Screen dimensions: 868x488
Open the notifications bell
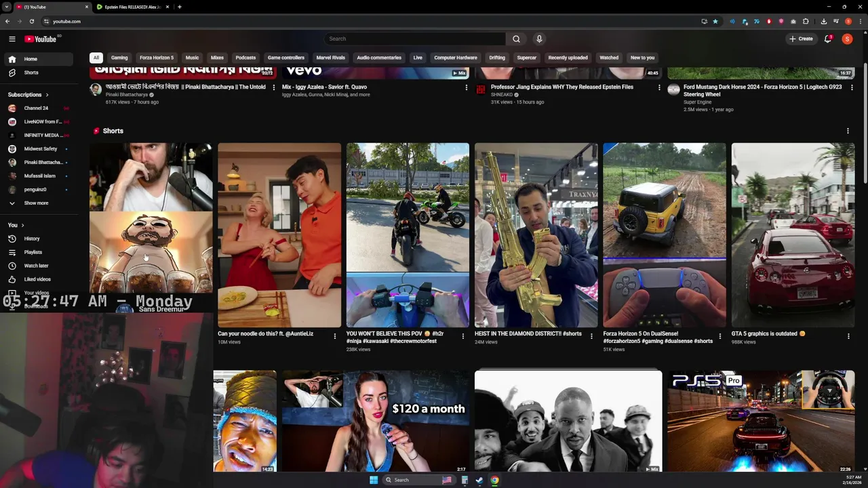coord(828,39)
